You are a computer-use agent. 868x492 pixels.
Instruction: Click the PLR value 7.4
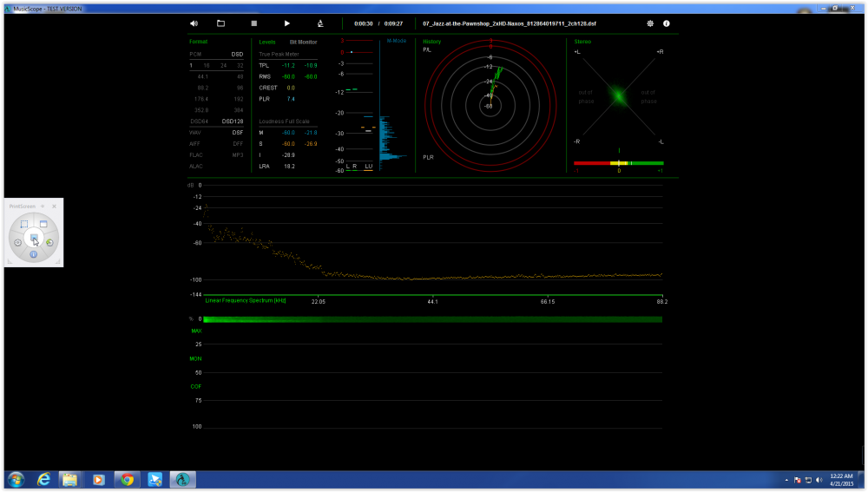[291, 99]
